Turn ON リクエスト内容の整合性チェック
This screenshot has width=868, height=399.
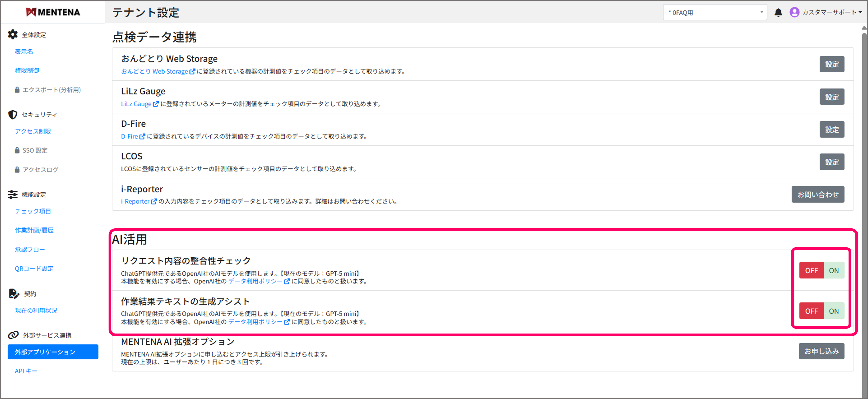click(834, 270)
